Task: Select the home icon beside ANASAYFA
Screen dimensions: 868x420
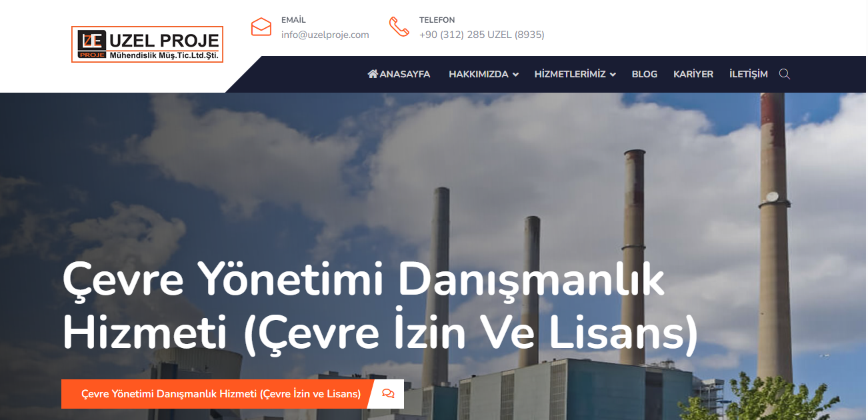Action: 373,73
